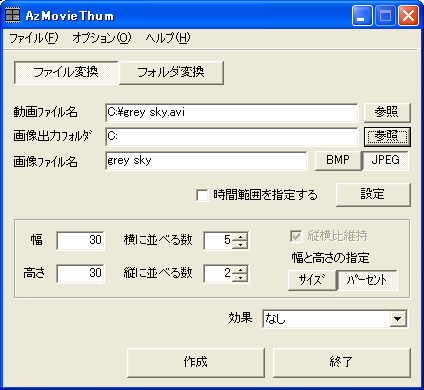Click the 効果 combo box showing なし
The width and height of the screenshot is (424, 390).
(x=335, y=319)
